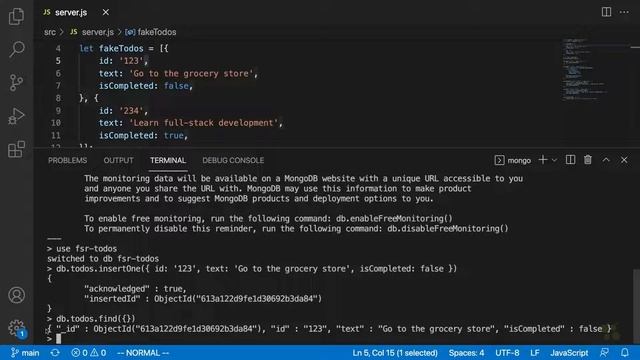640x360 pixels.
Task: Select the TERMINAL panel tab
Action: tap(168, 160)
